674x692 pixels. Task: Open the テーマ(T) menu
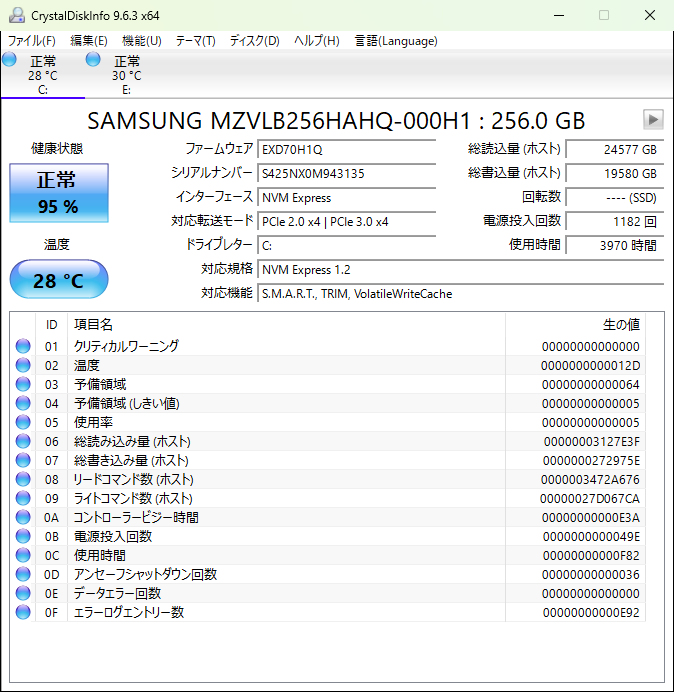pos(195,41)
